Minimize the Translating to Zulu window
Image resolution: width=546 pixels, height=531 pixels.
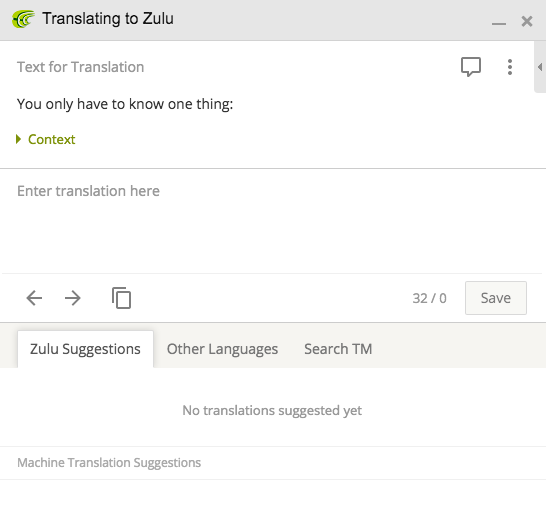499,23
